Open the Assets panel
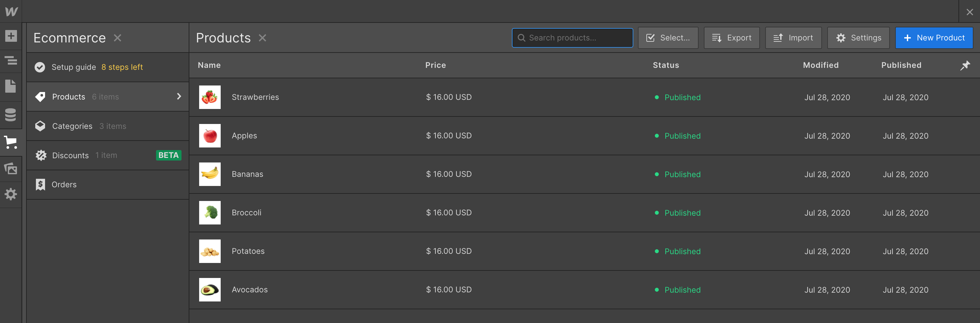This screenshot has height=323, width=980. point(11,168)
